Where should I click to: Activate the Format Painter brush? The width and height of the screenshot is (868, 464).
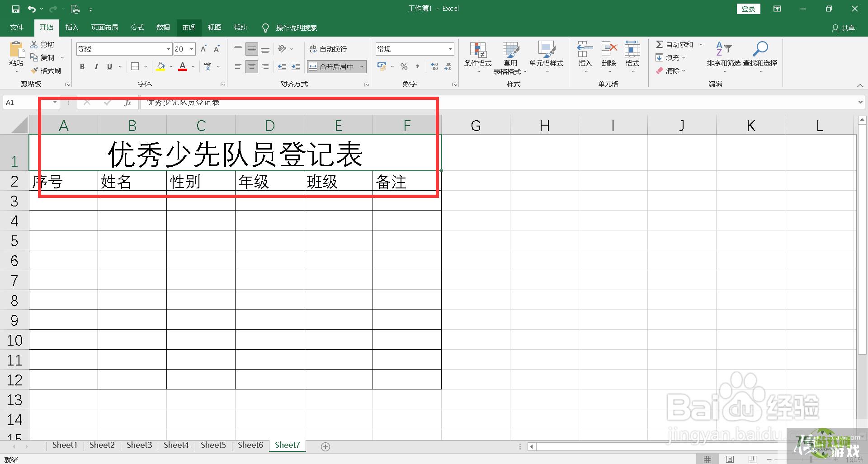(34, 70)
